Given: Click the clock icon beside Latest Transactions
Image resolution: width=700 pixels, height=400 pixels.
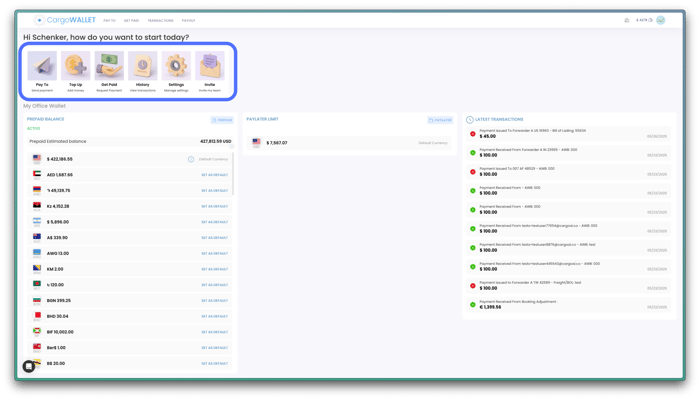Looking at the screenshot, I should coord(470,120).
